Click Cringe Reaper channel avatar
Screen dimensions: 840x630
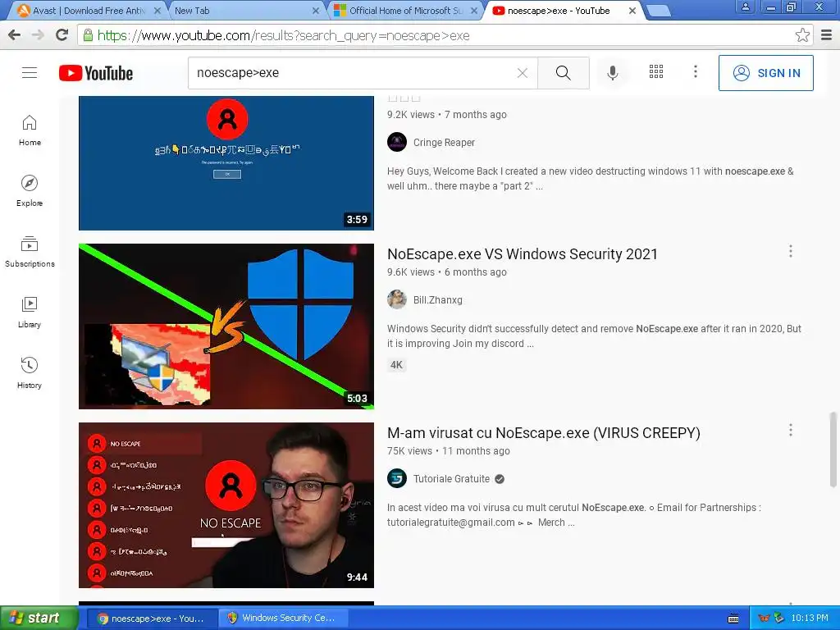pyautogui.click(x=397, y=143)
